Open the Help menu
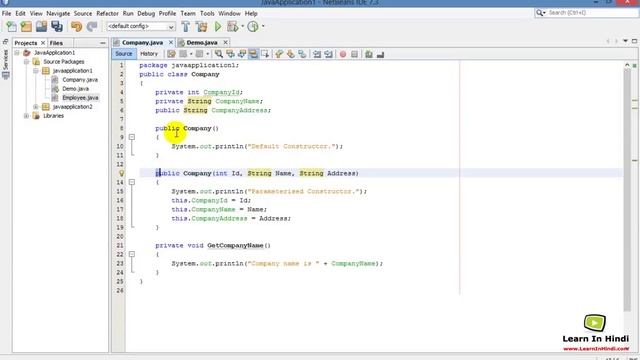640x360 pixels. coord(251,13)
